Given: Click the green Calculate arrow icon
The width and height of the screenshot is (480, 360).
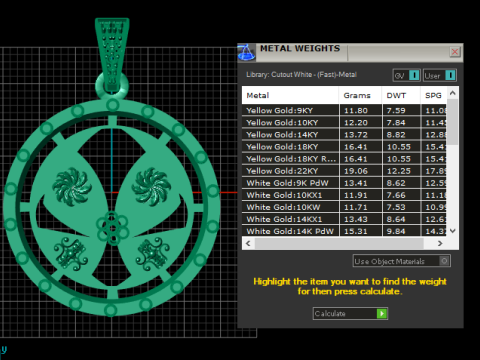Looking at the screenshot, I should 382,313.
